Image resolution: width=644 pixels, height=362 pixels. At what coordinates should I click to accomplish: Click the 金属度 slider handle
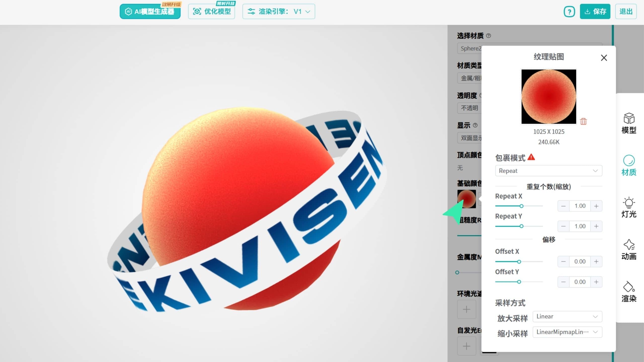click(x=457, y=273)
